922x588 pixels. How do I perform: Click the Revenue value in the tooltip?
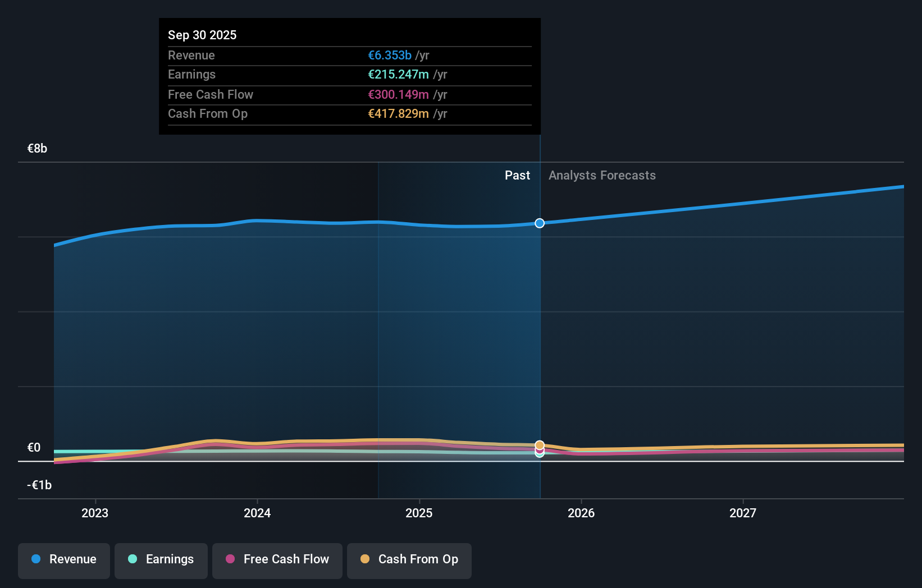[390, 55]
